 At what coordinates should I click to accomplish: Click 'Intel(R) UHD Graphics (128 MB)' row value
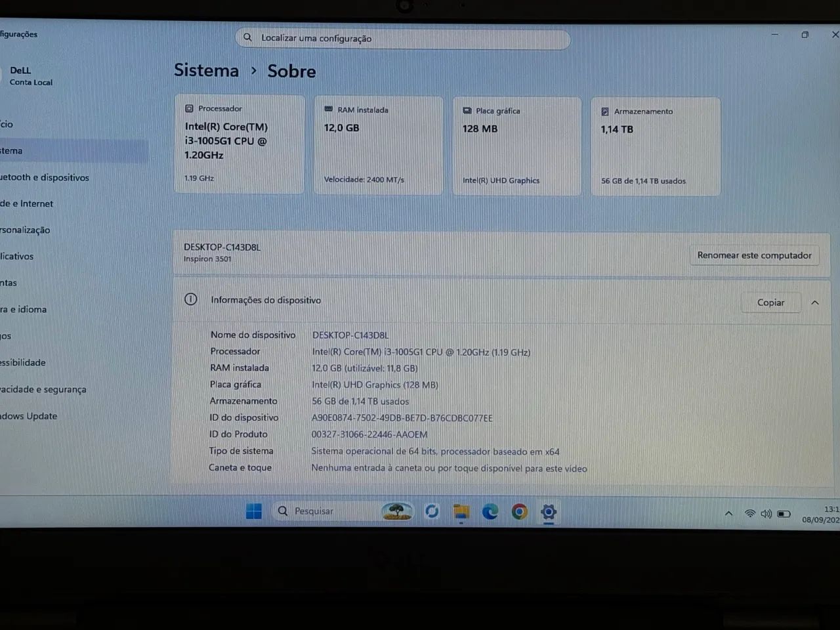pyautogui.click(x=375, y=385)
